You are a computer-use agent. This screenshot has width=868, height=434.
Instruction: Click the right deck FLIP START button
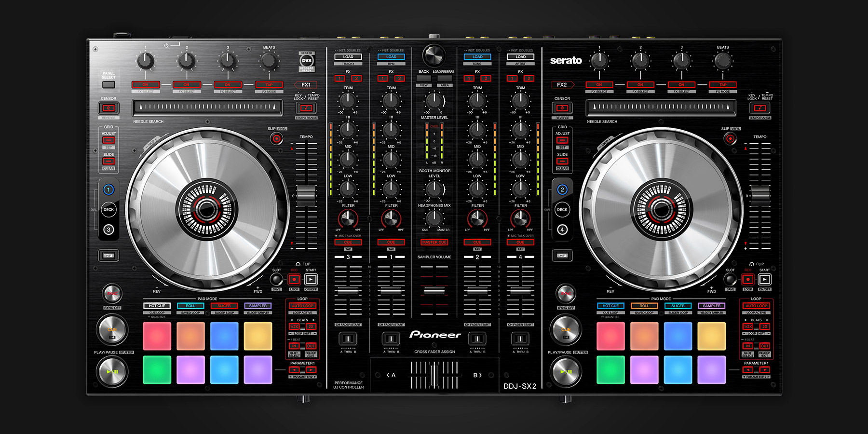(x=765, y=279)
